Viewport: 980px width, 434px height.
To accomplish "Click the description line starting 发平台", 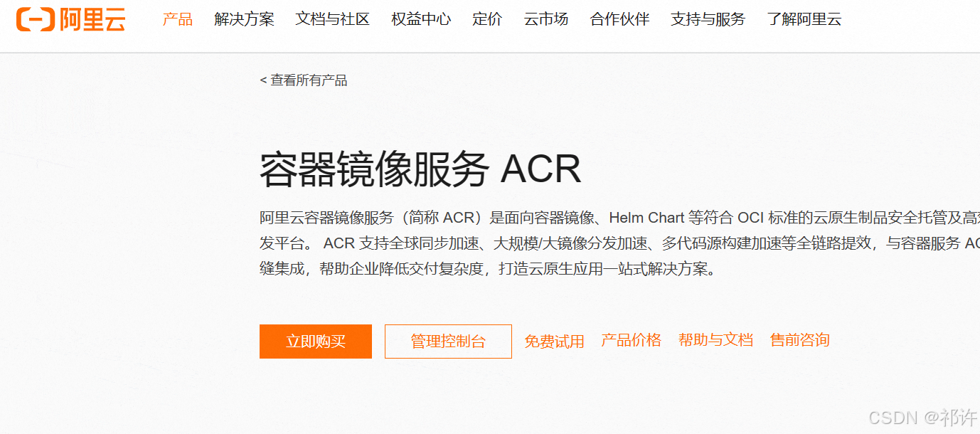I will [619, 243].
